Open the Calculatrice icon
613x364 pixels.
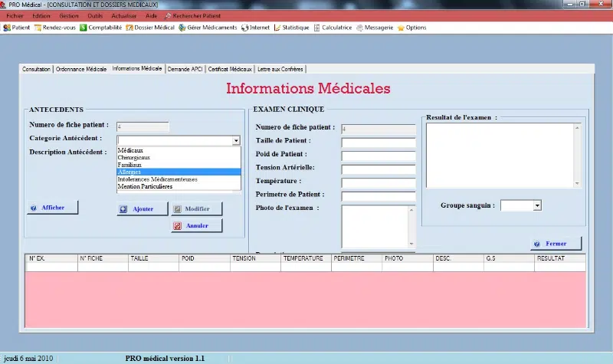point(316,28)
